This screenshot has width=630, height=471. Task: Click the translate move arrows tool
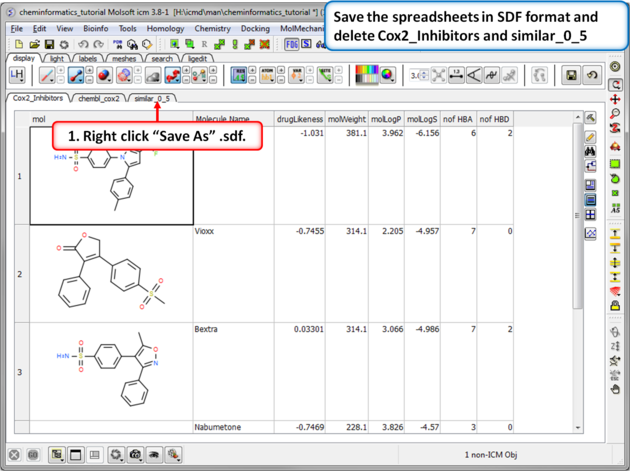(616, 100)
